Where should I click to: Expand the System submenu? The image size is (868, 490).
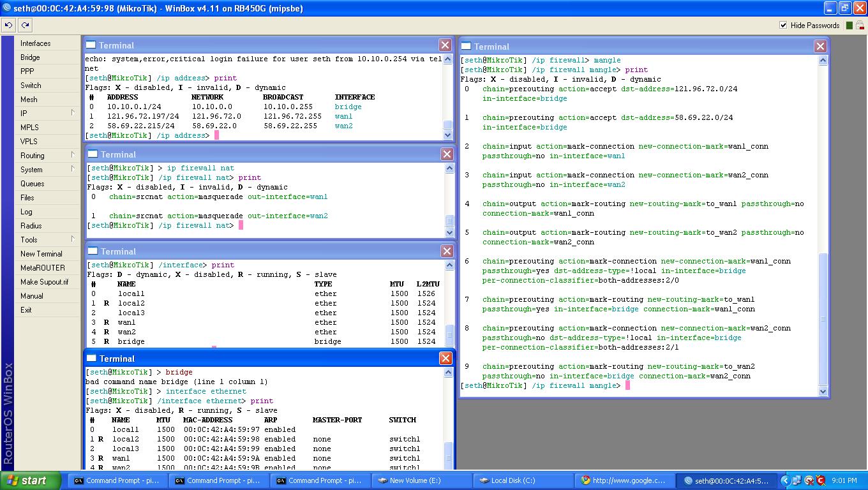[x=47, y=170]
